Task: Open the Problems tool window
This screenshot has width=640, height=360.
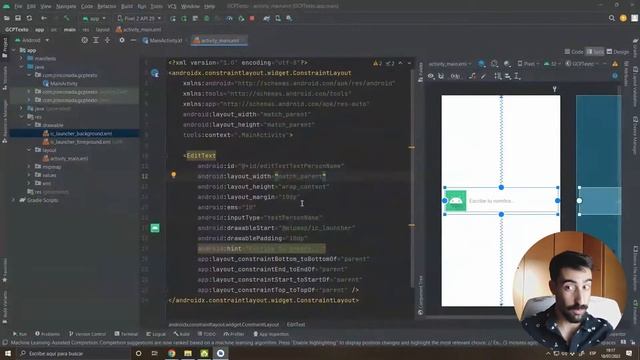Action: click(x=48, y=334)
